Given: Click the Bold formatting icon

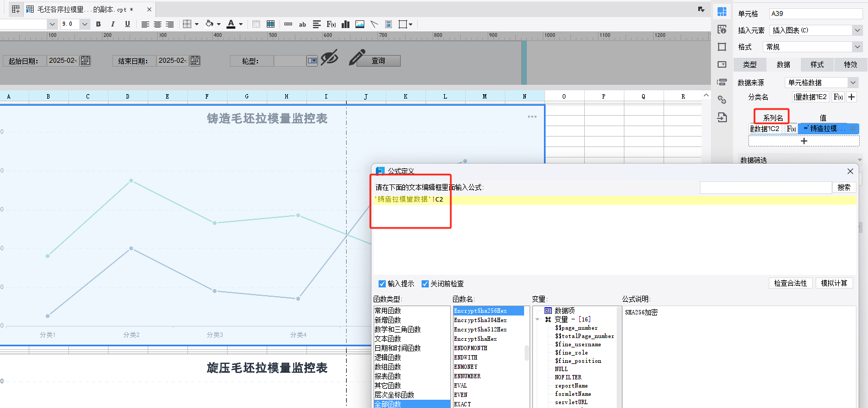Looking at the screenshot, I should pyautogui.click(x=98, y=24).
